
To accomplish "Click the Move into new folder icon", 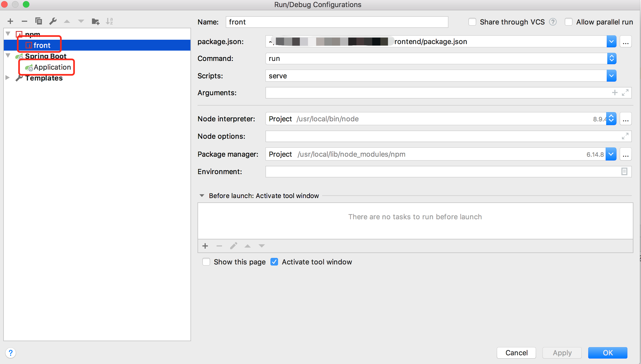I will [95, 21].
